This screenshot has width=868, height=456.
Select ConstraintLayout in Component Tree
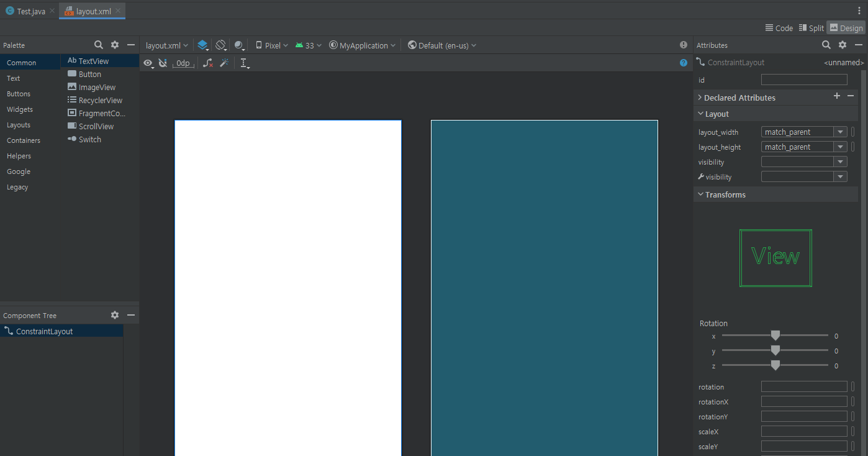pyautogui.click(x=61, y=331)
